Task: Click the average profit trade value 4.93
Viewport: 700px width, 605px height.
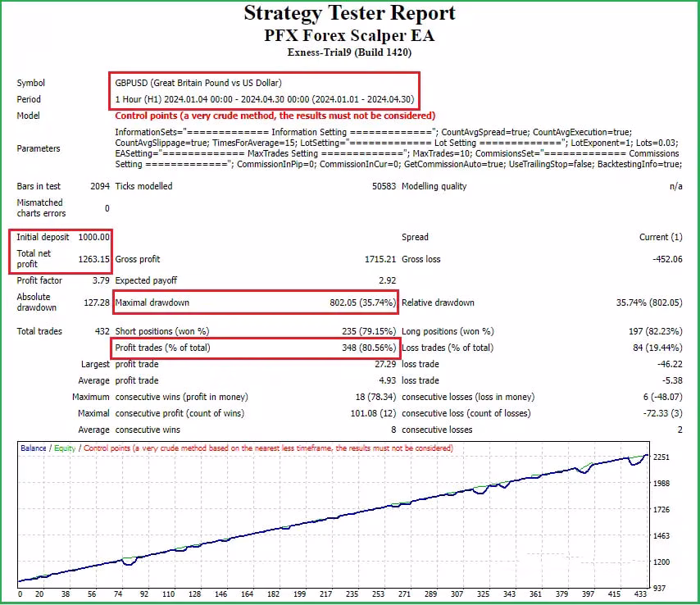Action: point(388,380)
